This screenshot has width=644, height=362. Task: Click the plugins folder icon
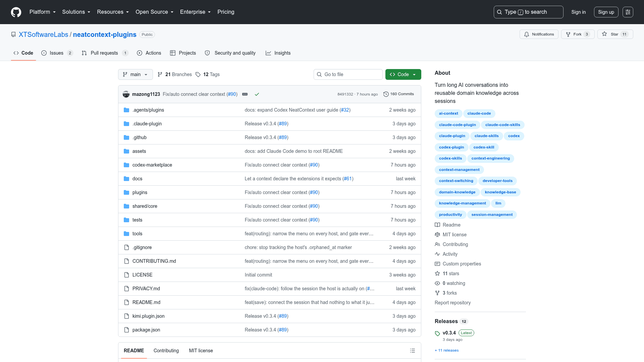(126, 192)
